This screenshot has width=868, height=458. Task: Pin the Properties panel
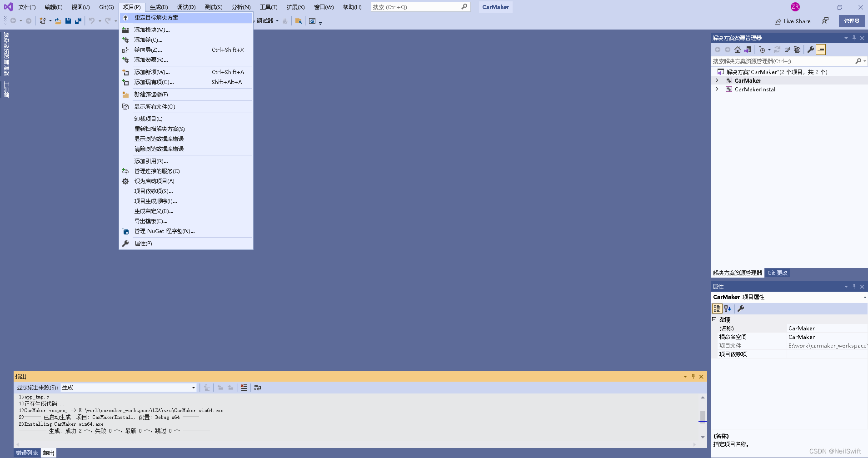[x=854, y=287]
